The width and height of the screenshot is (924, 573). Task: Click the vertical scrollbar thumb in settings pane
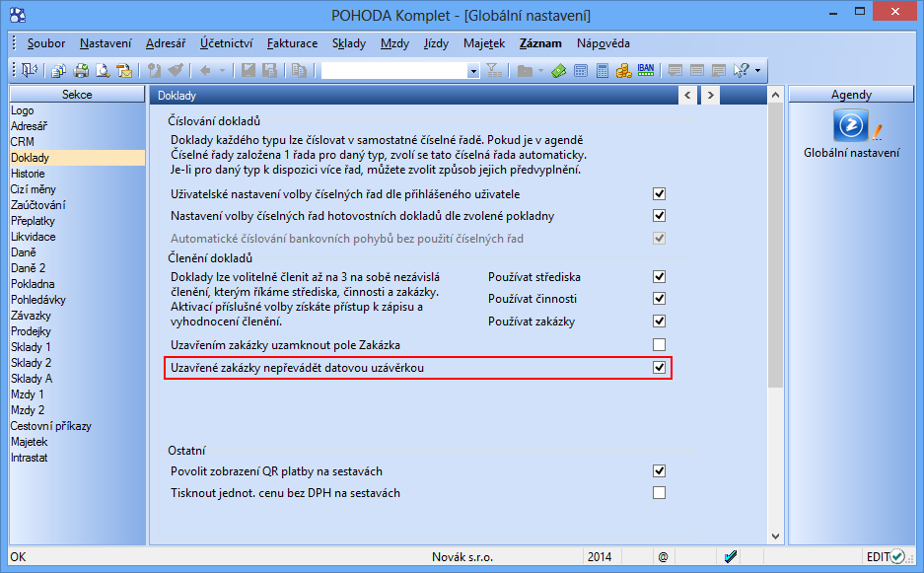click(775, 245)
